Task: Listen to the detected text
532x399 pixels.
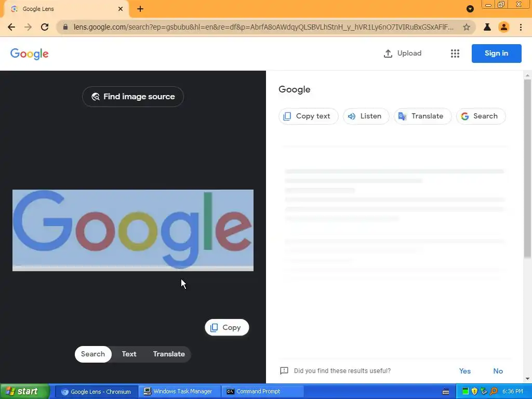Action: (x=366, y=116)
